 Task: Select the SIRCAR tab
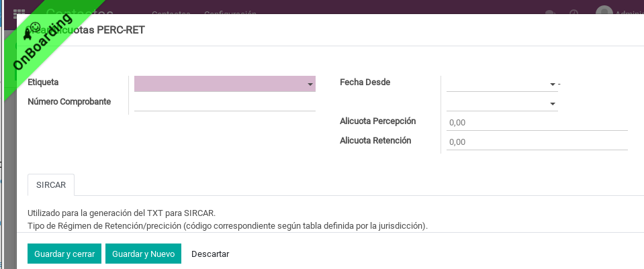tap(51, 185)
